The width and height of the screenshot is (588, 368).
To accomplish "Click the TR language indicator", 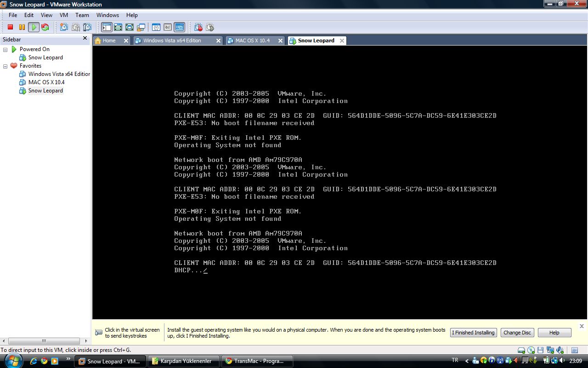I will [x=455, y=360].
